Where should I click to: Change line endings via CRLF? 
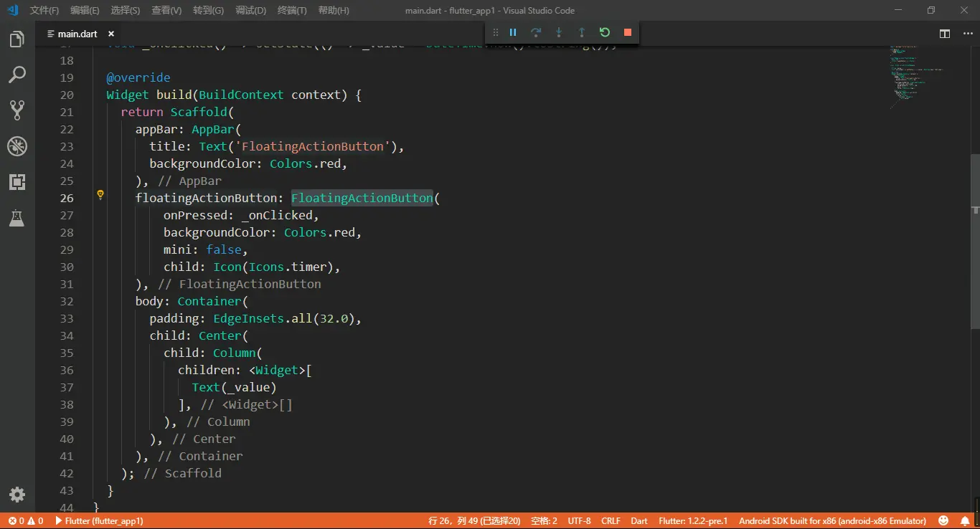tap(611, 521)
